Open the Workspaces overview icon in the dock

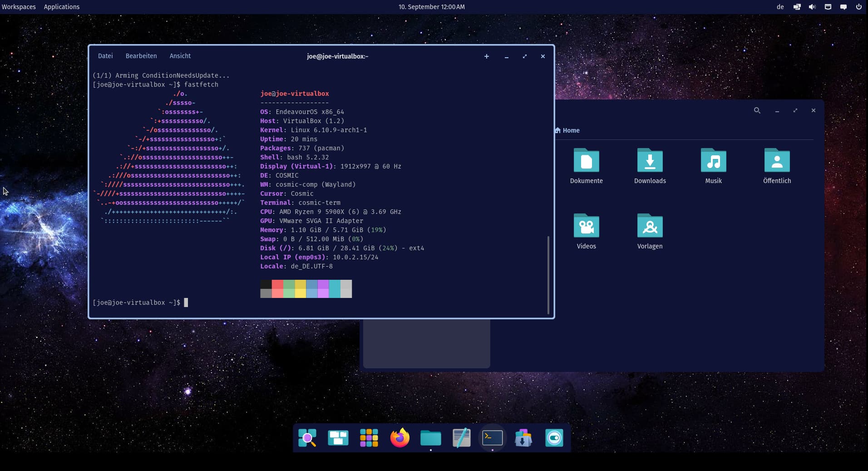point(338,438)
